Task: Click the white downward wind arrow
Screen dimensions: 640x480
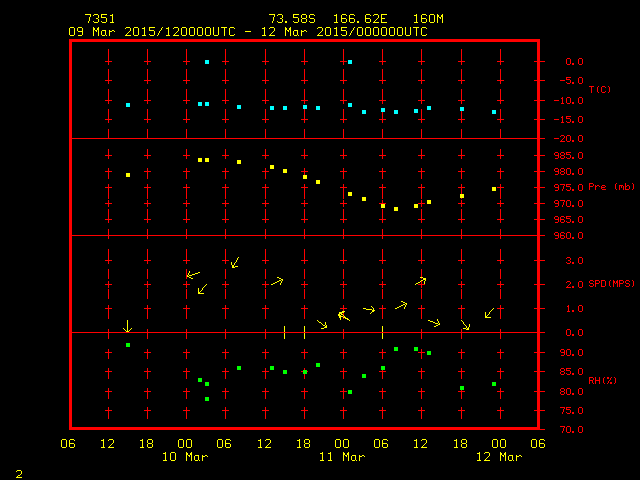Action: click(x=127, y=327)
